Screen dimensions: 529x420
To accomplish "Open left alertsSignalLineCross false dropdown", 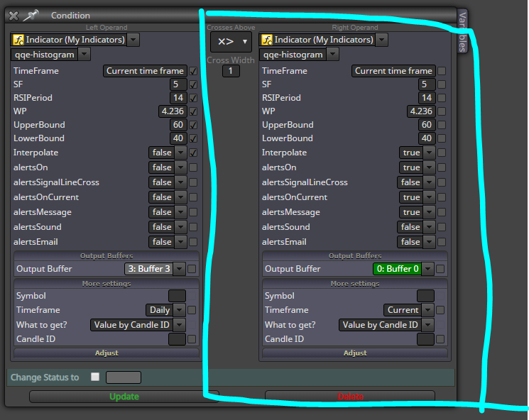I will pos(181,183).
